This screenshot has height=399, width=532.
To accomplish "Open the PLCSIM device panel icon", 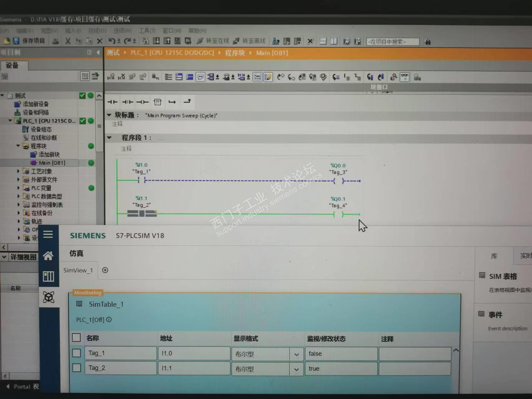I will click(48, 276).
